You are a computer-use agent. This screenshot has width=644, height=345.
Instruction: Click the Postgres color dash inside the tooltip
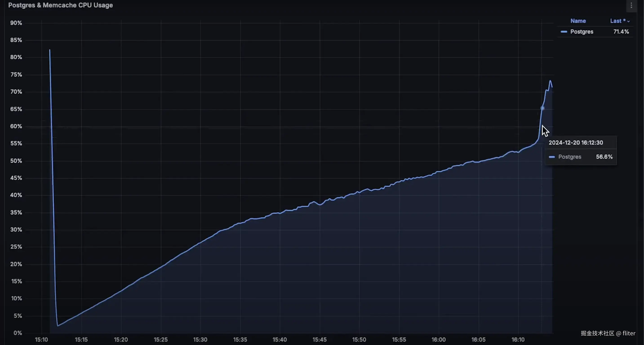point(552,157)
